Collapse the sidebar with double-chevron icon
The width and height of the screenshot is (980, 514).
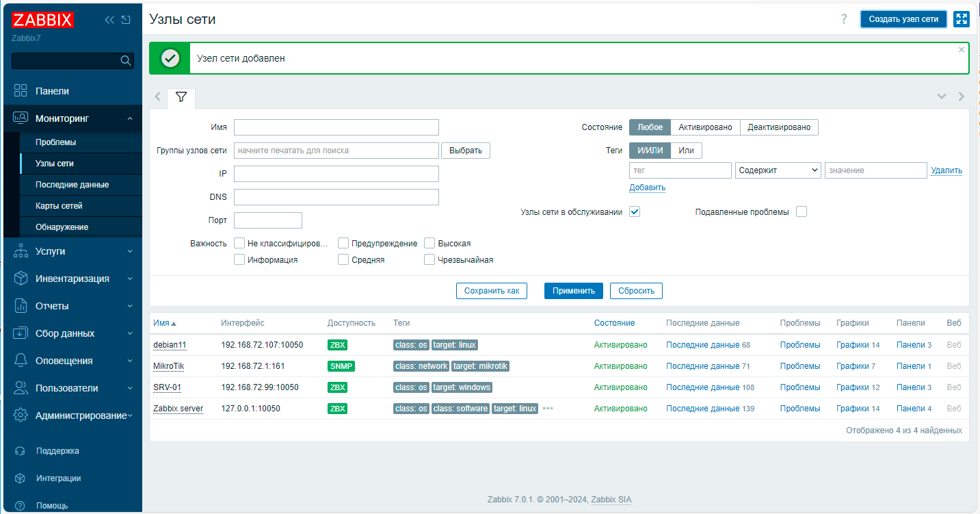click(109, 20)
